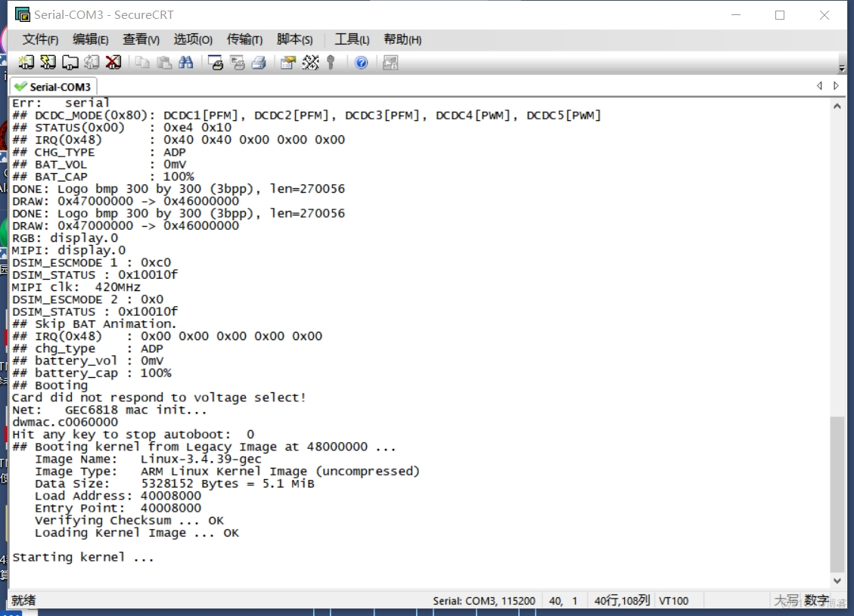Click '## DCDC_MODE(0x80)' terminal line
The width and height of the screenshot is (854, 616).
[x=306, y=116]
